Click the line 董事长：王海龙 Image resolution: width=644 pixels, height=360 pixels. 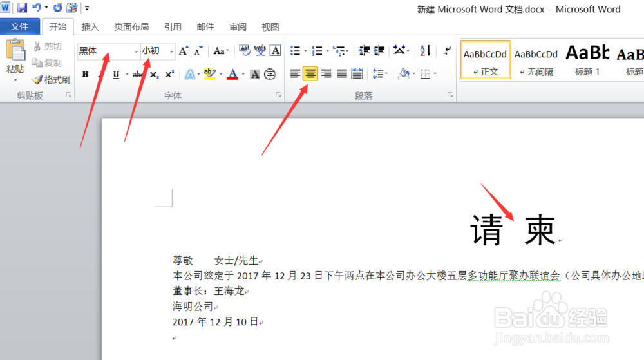(209, 291)
